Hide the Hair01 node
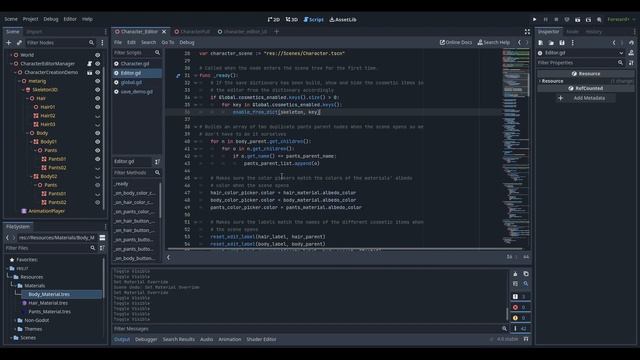This screenshot has width=640, height=360. click(x=98, y=107)
